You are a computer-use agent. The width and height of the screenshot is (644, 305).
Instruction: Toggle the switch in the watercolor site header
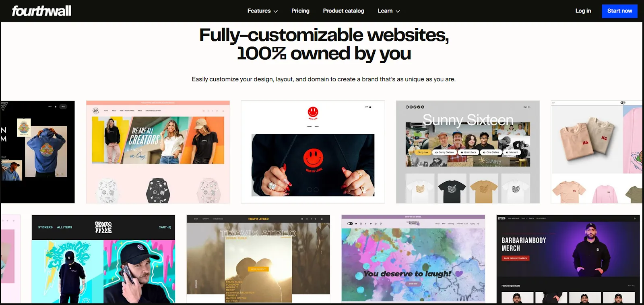pyautogui.click(x=350, y=224)
